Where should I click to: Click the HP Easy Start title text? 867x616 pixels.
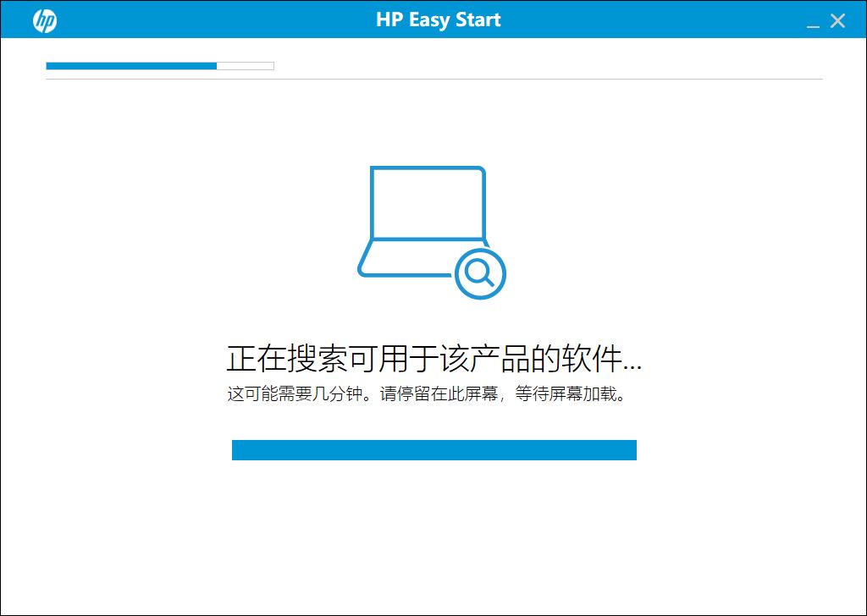tap(437, 19)
